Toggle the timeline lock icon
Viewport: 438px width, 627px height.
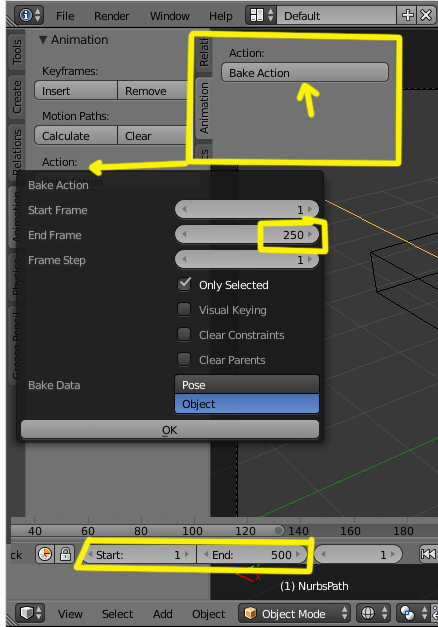coord(65,554)
